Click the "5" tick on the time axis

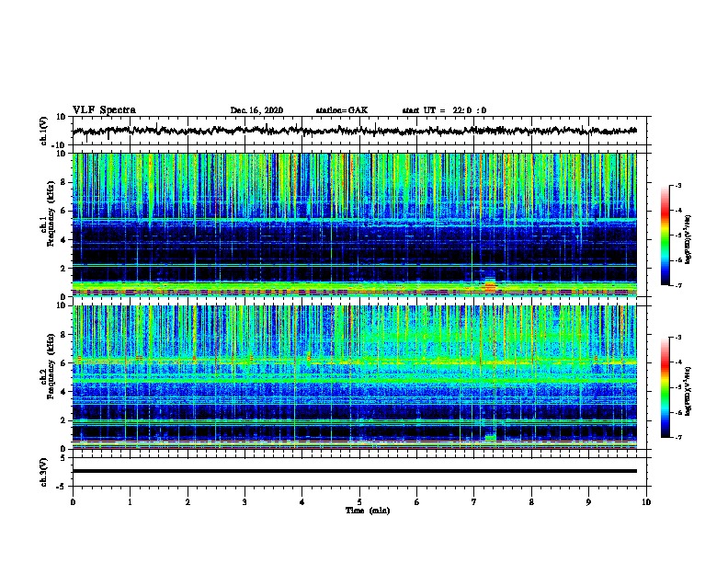(359, 502)
